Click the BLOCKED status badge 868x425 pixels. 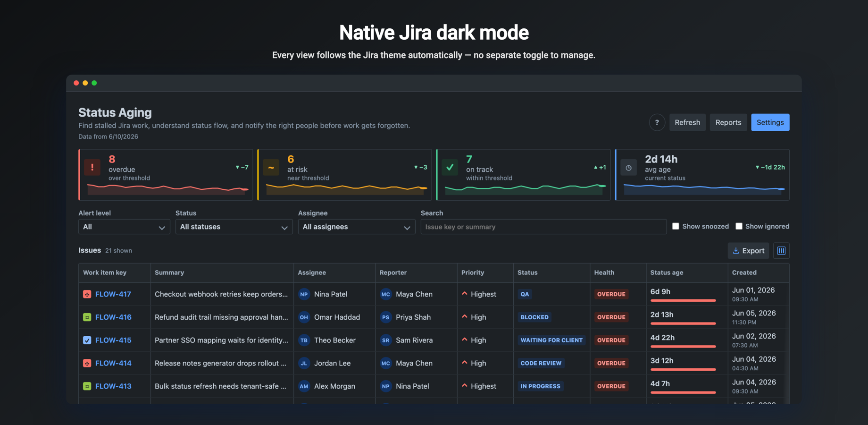[534, 317]
